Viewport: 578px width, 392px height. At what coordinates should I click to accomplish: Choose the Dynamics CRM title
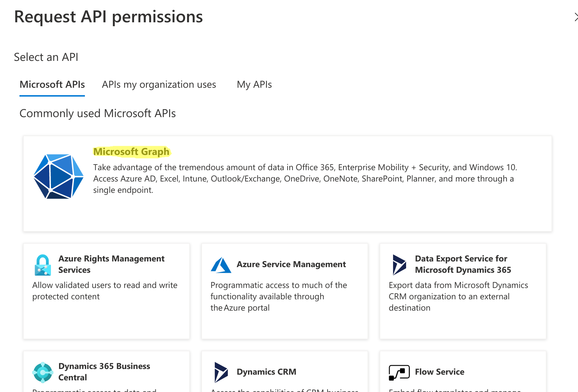point(266,372)
